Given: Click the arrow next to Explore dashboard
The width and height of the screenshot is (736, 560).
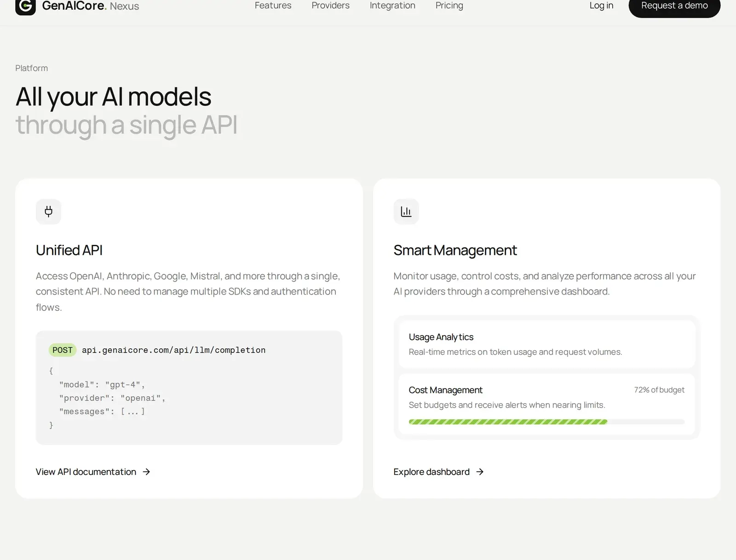Looking at the screenshot, I should point(480,472).
